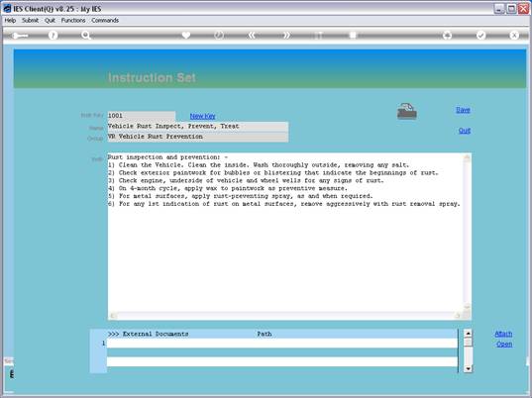Click the X cancel icon in toolbar
532x398 pixels.
tap(514, 35)
